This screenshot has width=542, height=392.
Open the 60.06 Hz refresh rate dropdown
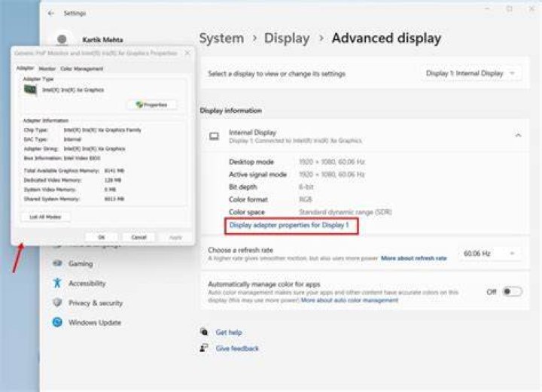tap(489, 254)
